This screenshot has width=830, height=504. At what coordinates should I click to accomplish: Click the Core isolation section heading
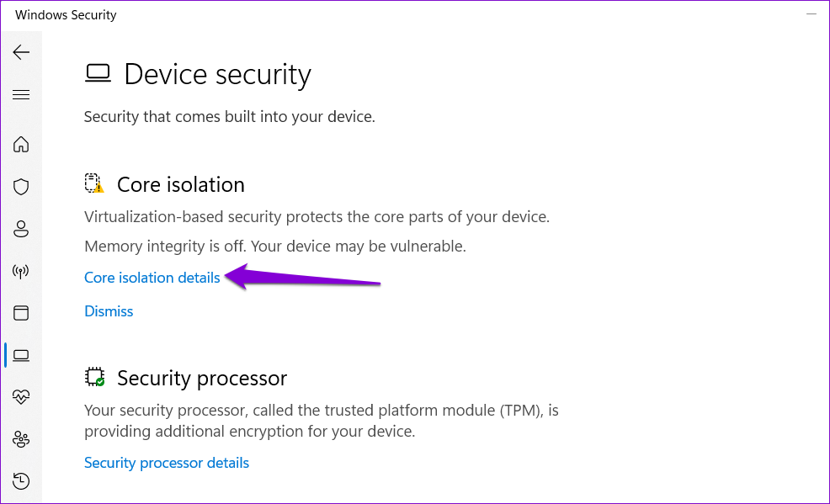[x=180, y=184]
